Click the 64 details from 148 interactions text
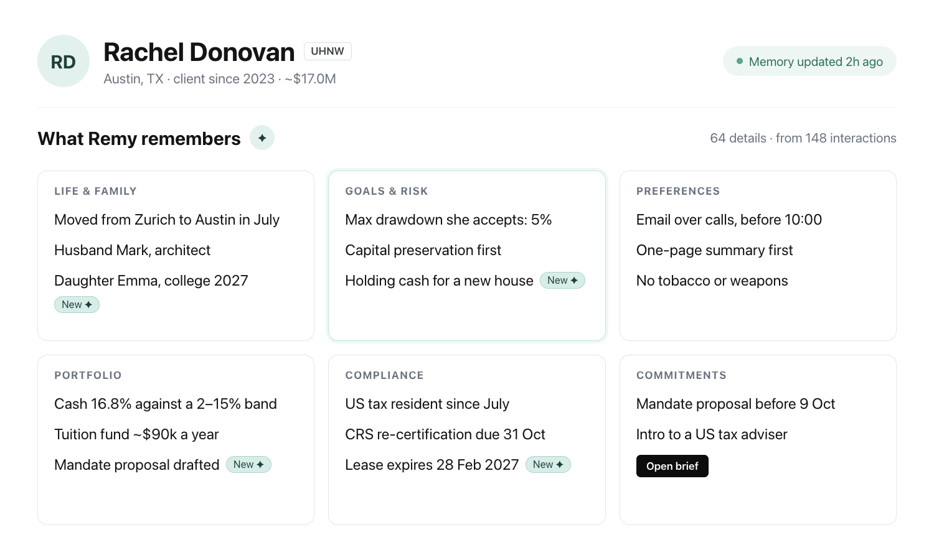This screenshot has width=934, height=560. pos(803,138)
